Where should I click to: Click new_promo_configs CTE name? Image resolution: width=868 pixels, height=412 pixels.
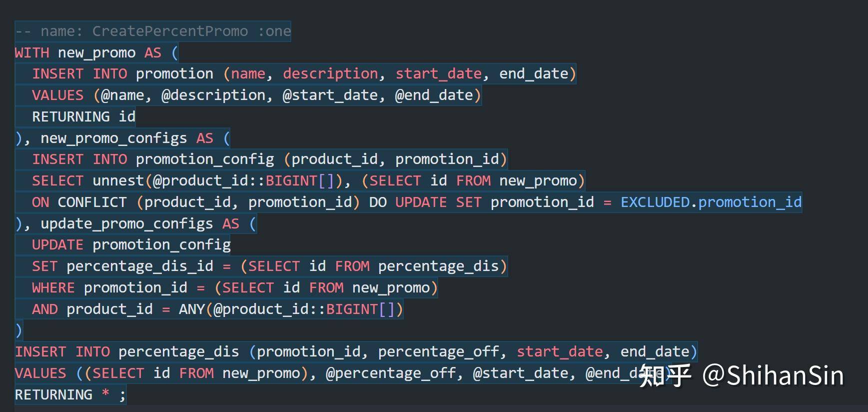click(x=113, y=138)
